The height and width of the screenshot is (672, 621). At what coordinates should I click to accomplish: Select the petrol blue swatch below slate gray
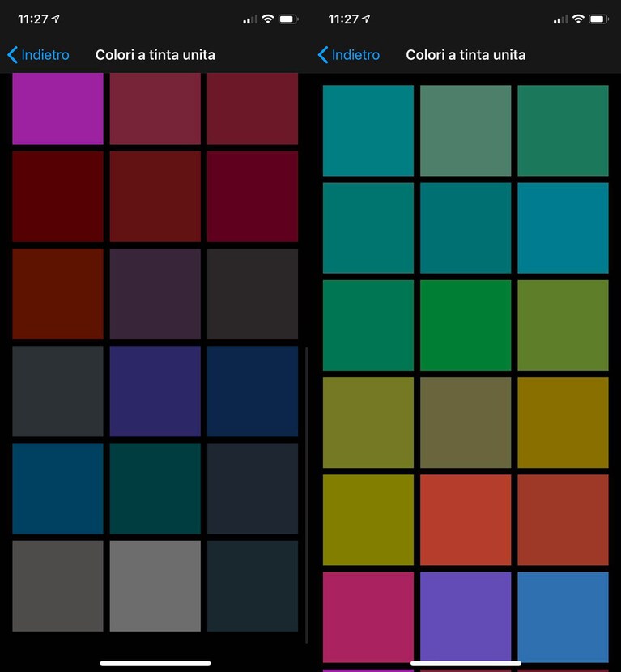coord(57,488)
